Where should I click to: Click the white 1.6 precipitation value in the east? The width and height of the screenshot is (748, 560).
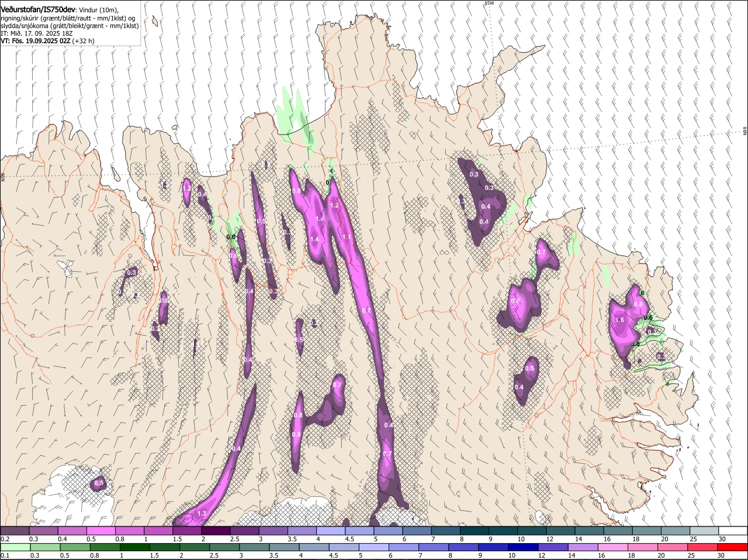point(620,320)
